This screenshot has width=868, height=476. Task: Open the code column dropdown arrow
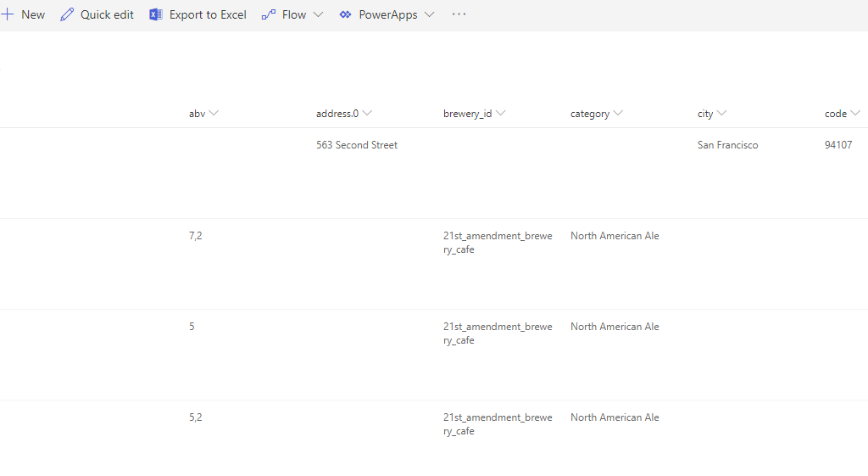(x=855, y=114)
